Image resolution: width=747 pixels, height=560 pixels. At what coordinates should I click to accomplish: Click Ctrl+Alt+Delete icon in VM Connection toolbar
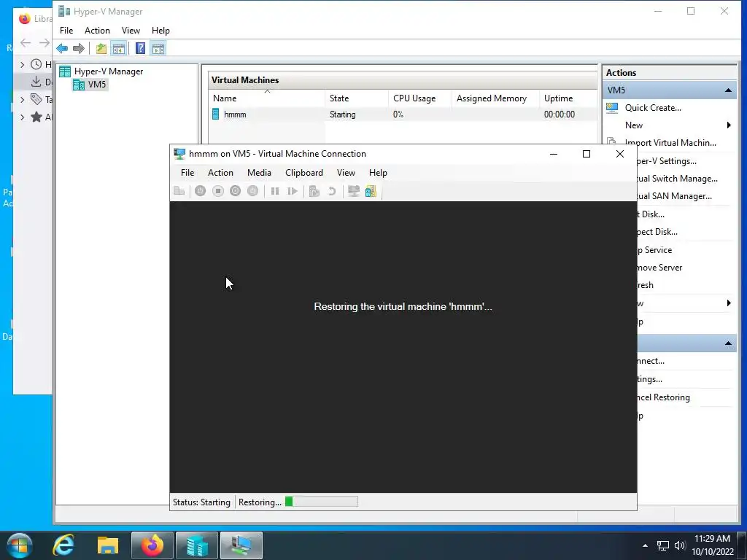click(179, 191)
